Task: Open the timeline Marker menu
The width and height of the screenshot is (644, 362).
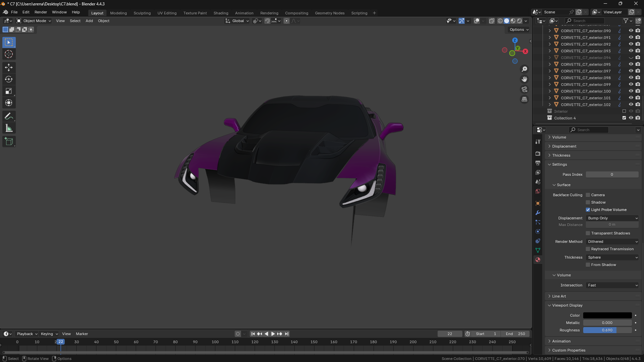Action: pyautogui.click(x=82, y=334)
